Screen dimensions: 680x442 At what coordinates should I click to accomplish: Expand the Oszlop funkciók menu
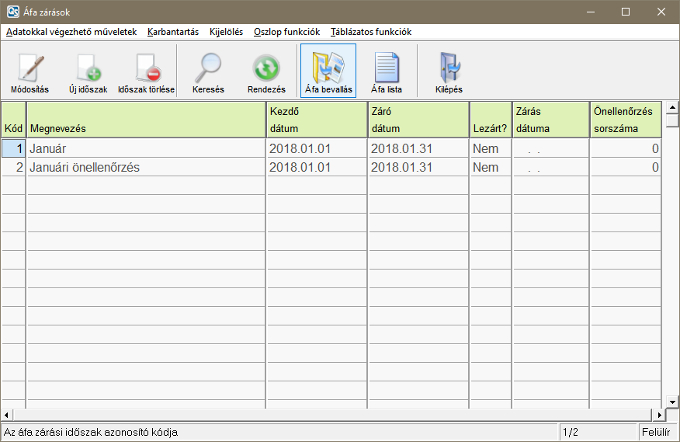pos(287,32)
